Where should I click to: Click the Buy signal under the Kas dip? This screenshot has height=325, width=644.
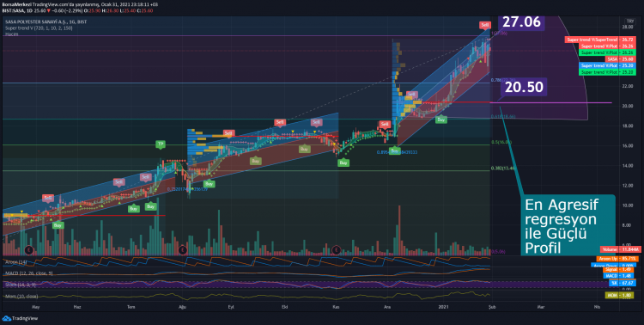343,162
